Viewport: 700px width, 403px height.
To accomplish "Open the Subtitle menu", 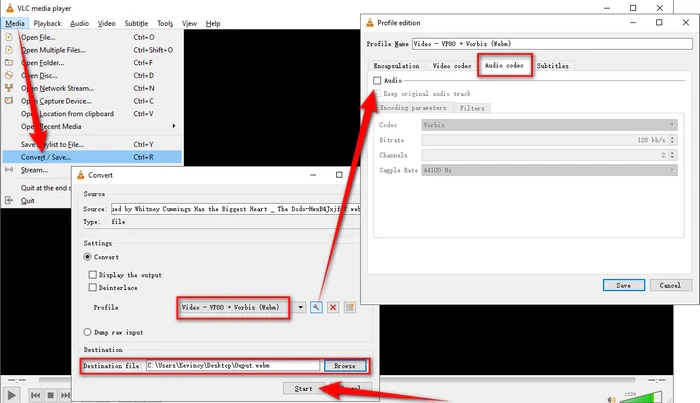I will pyautogui.click(x=136, y=23).
